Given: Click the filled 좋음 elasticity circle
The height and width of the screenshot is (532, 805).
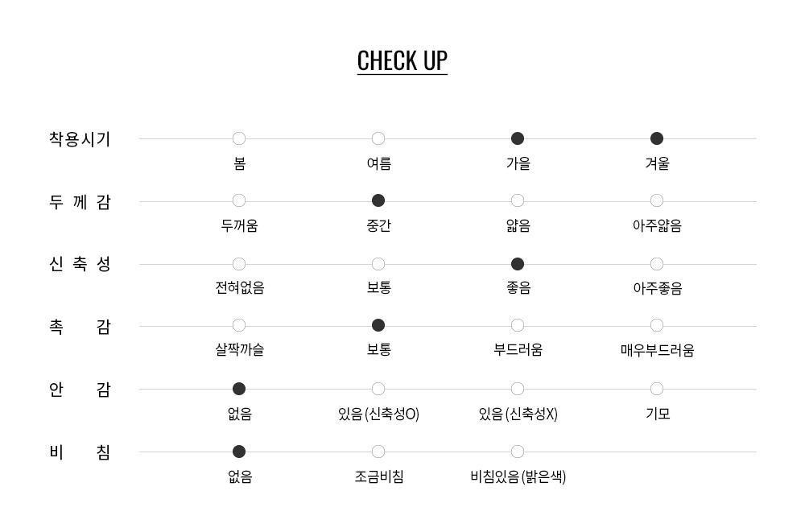Looking at the screenshot, I should coord(518,264).
